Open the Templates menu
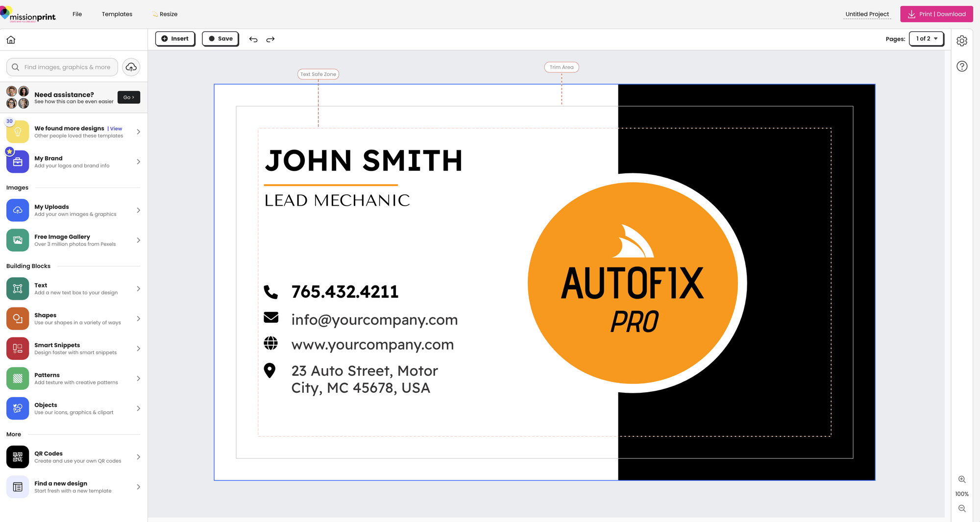Viewport: 980px width, 522px height. pyautogui.click(x=117, y=14)
